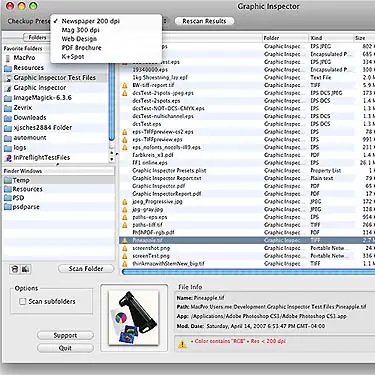375x375 pixels.
Task: Click the Mod. Date line in File Info
Action: click(x=251, y=326)
